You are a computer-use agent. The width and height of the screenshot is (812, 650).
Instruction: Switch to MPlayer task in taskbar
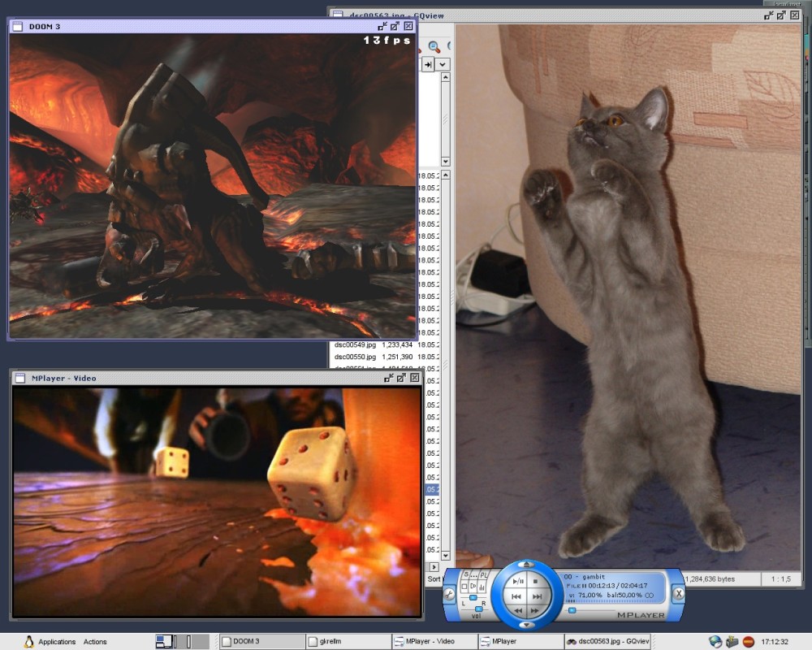520,641
